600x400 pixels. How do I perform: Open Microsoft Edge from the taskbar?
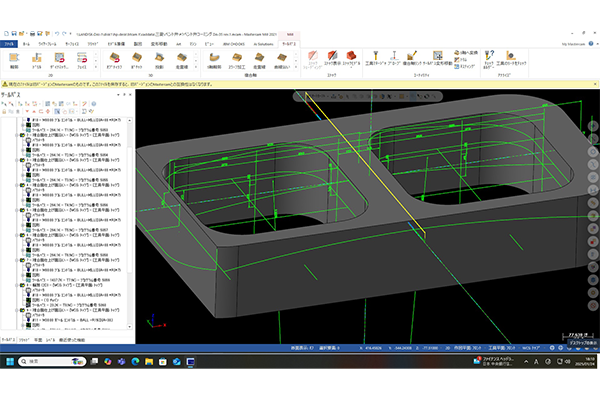135,361
